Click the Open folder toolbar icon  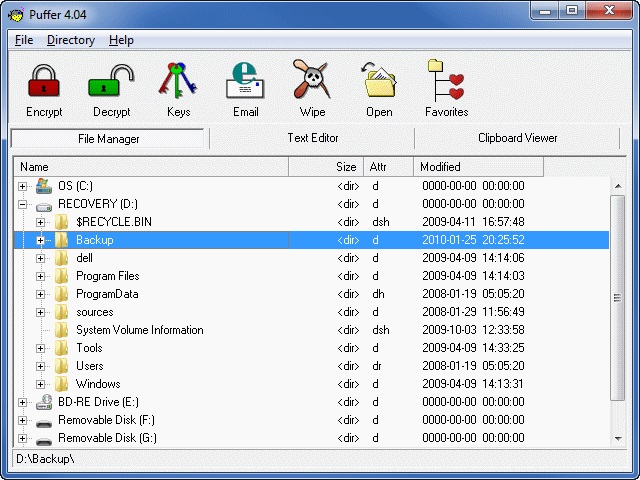(379, 81)
